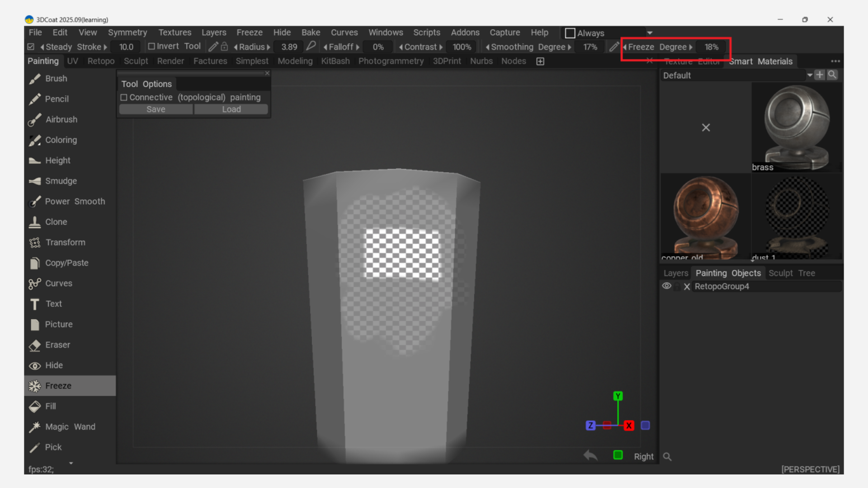Image resolution: width=868 pixels, height=488 pixels.
Task: Toggle the Invert Tool checkbox
Action: 151,47
